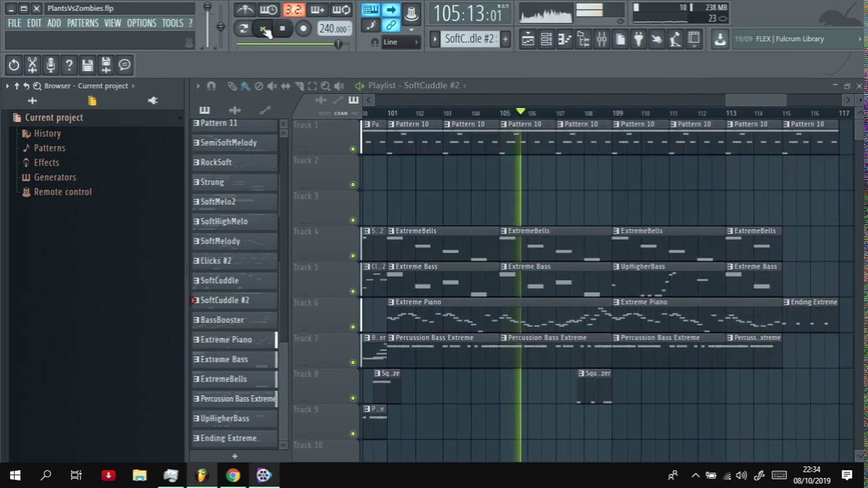Open the Line snap dropdown

pyautogui.click(x=400, y=42)
